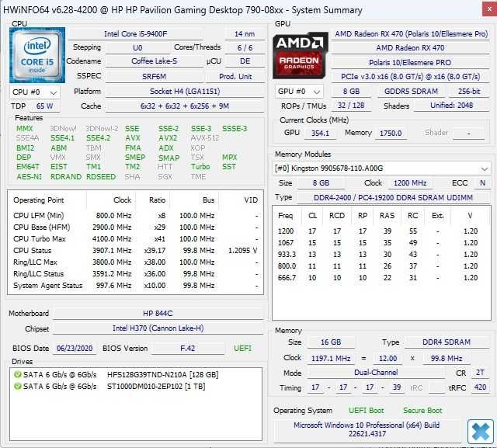497x448 pixels.
Task: Click the U0 stepping value
Action: point(137,48)
